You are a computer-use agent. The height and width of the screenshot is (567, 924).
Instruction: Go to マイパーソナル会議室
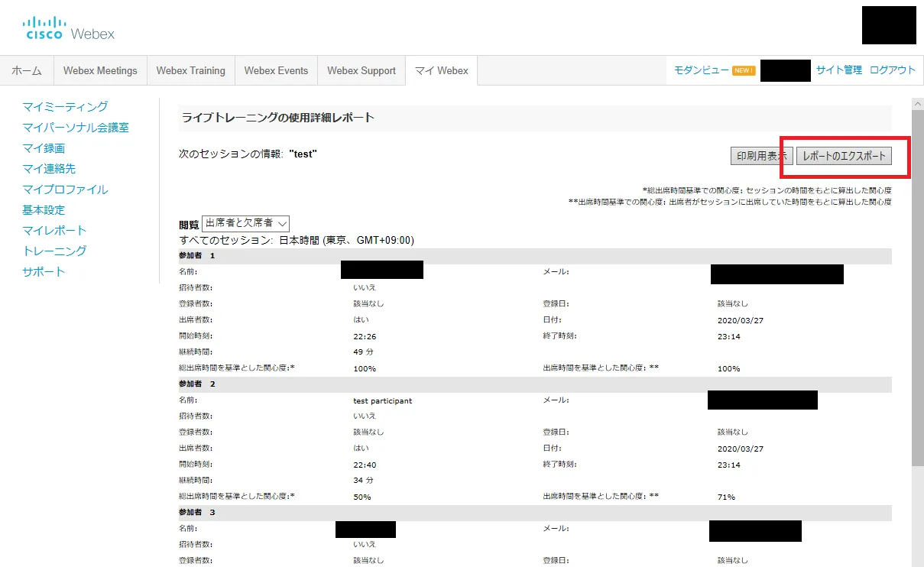click(76, 128)
